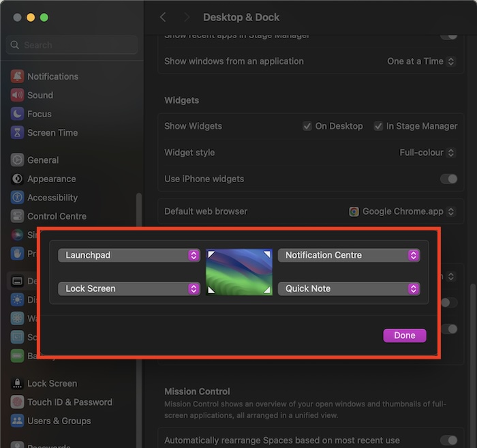
Task: Click the Users & Groups icon
Action: pos(17,421)
